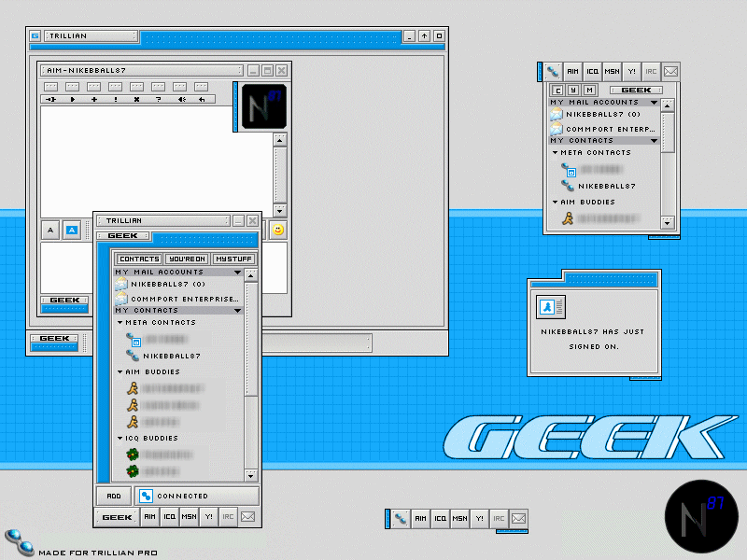Toggle Y! connection in Trillian contact list window
Screen dimensions: 747x560
click(x=208, y=517)
